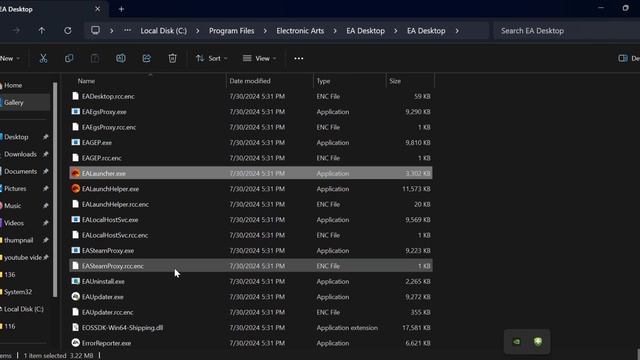
Task: Open Home in navigation pane
Action: pyautogui.click(x=13, y=85)
